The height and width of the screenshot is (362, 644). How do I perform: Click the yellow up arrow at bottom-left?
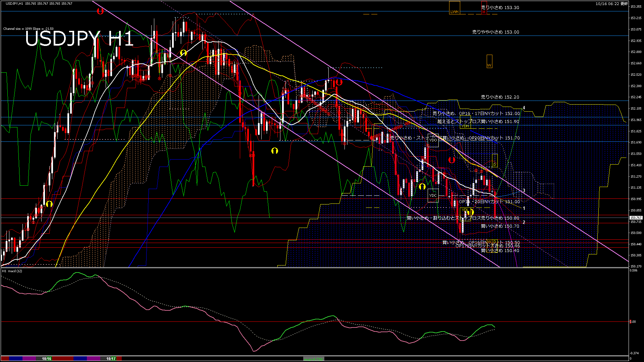(49, 204)
